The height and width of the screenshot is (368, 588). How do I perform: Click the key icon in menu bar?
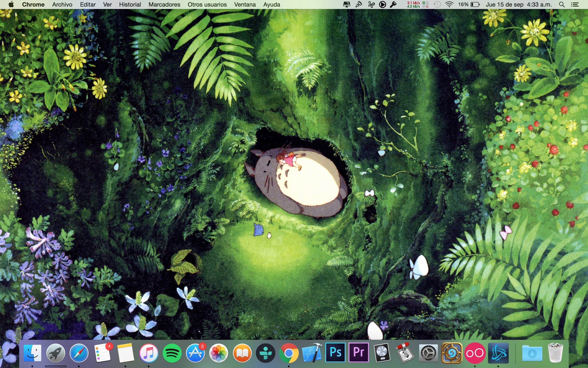(x=393, y=4)
